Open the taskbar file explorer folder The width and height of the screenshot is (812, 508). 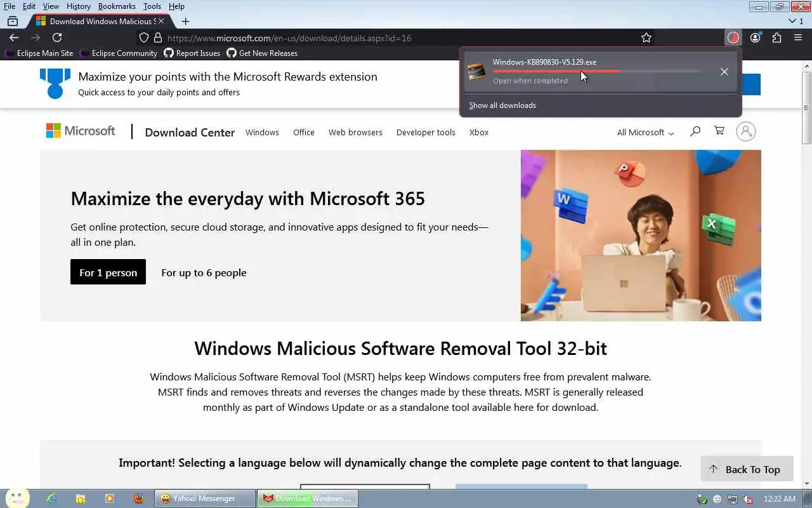81,499
